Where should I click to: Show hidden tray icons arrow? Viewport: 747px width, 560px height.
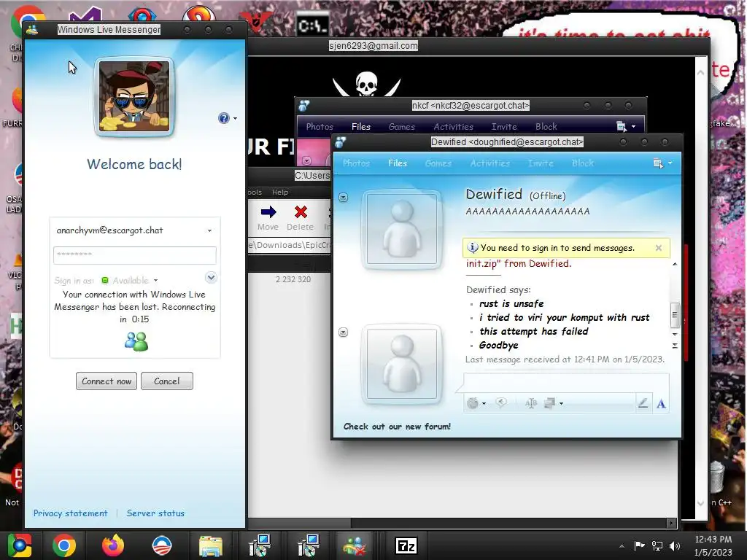coord(622,546)
